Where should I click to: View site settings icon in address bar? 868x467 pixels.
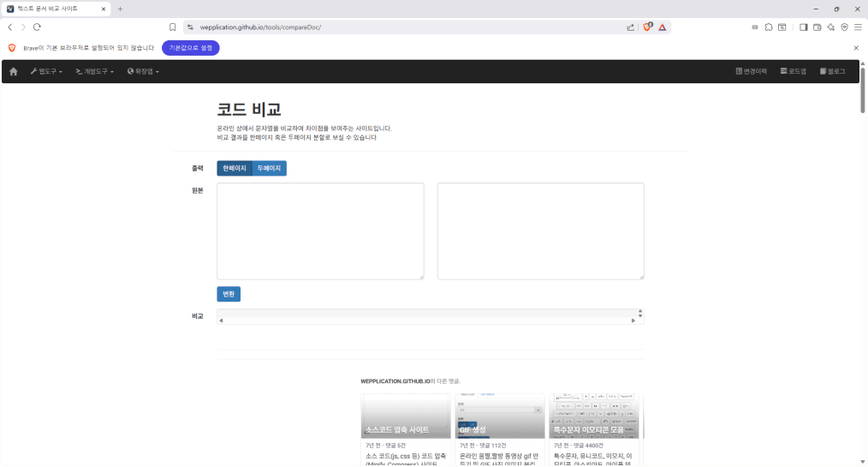point(190,27)
